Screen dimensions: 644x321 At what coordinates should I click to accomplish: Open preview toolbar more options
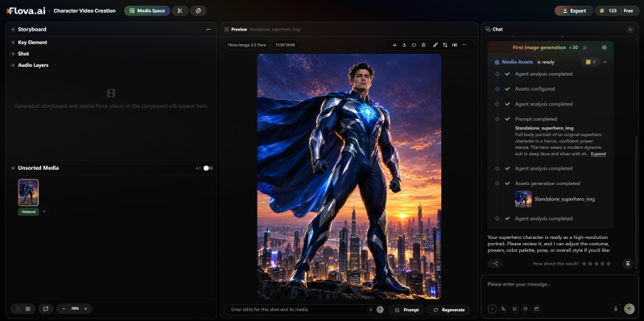[x=464, y=45]
